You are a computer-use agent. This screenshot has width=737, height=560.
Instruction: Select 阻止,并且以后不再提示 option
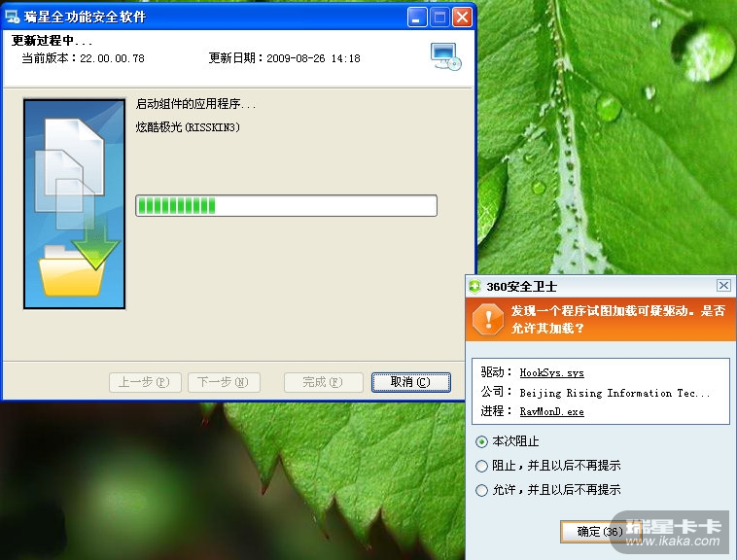481,466
